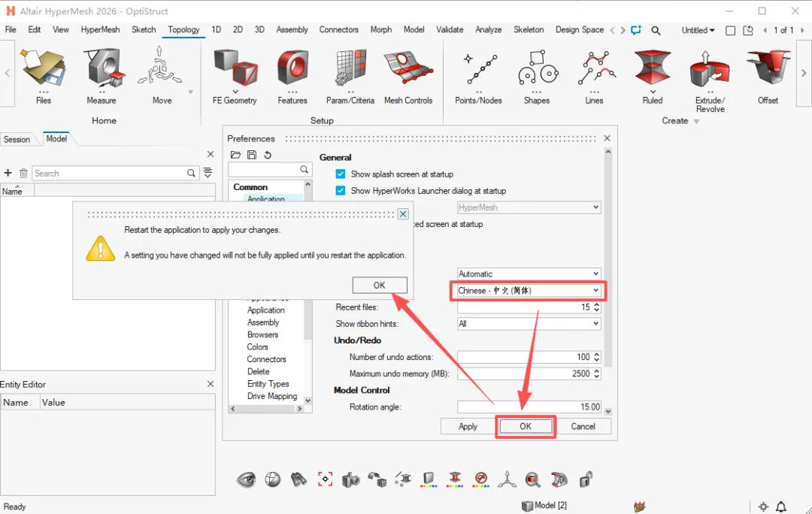Open the Show ribbon hints dropdown
The image size is (812, 514).
[x=529, y=324]
